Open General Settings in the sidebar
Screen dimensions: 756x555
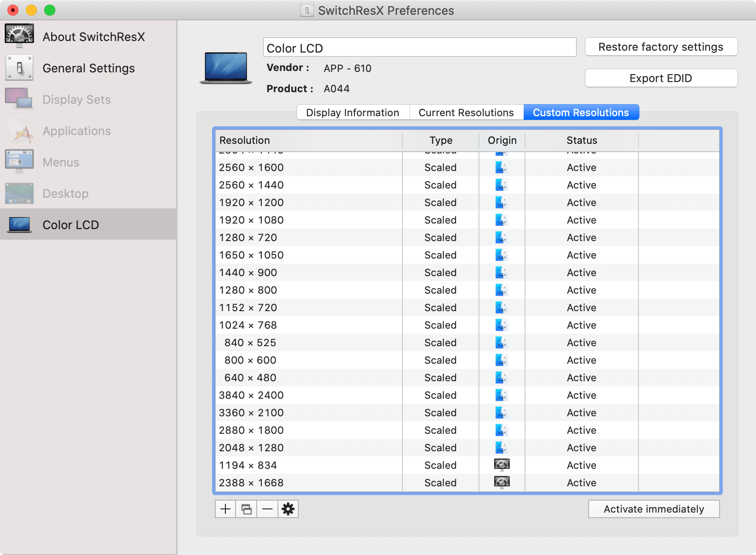coord(89,68)
